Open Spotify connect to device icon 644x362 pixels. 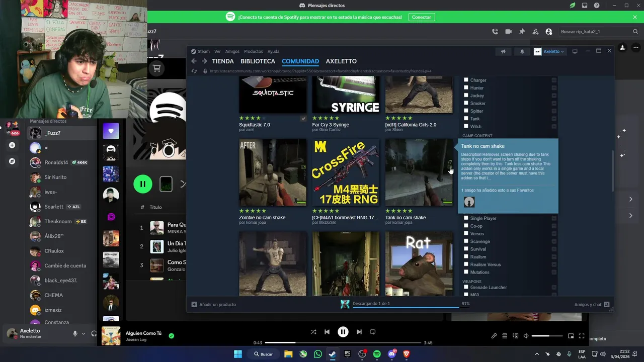pyautogui.click(x=515, y=336)
